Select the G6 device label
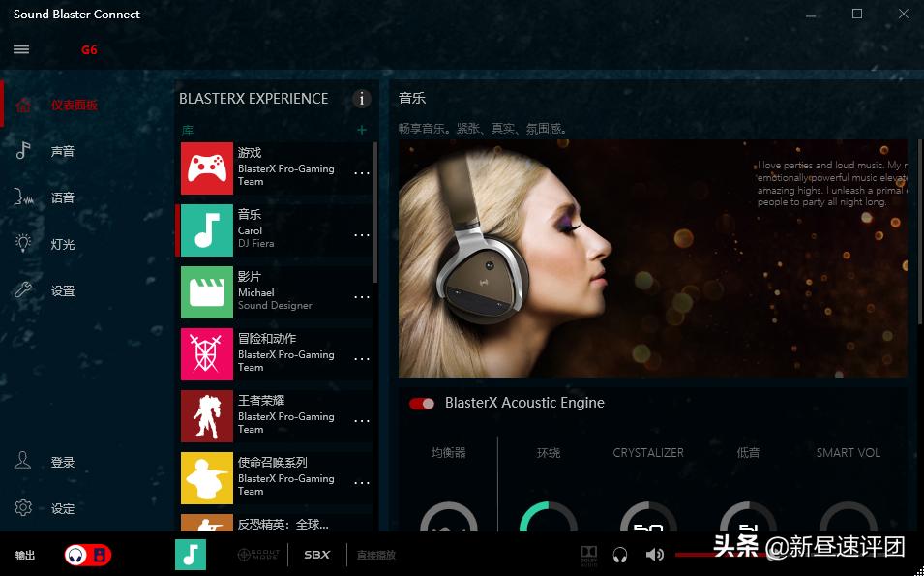Screen dimensions: 924x576 (x=89, y=50)
